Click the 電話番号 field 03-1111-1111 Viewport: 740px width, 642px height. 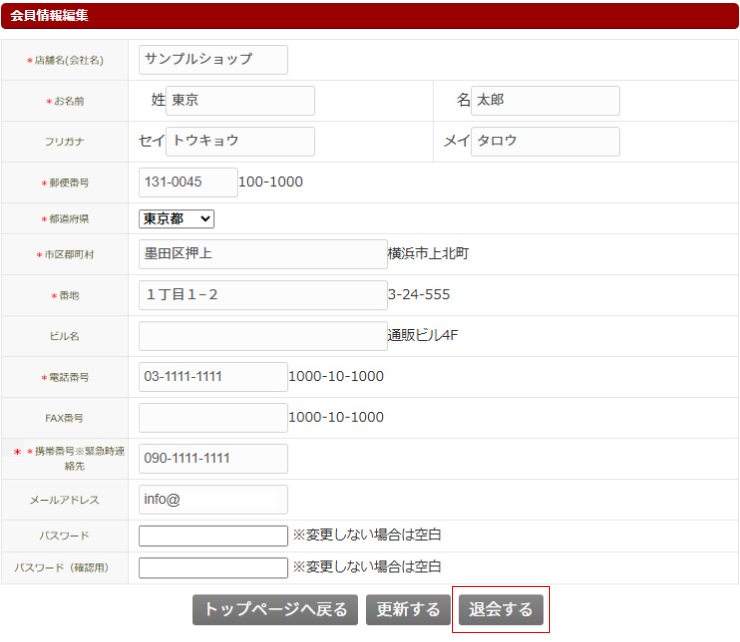[213, 377]
